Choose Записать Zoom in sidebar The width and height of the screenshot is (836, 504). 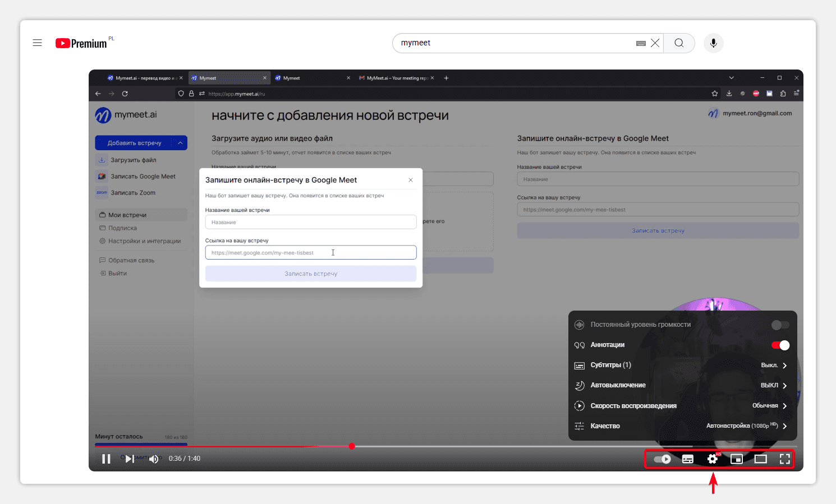133,193
